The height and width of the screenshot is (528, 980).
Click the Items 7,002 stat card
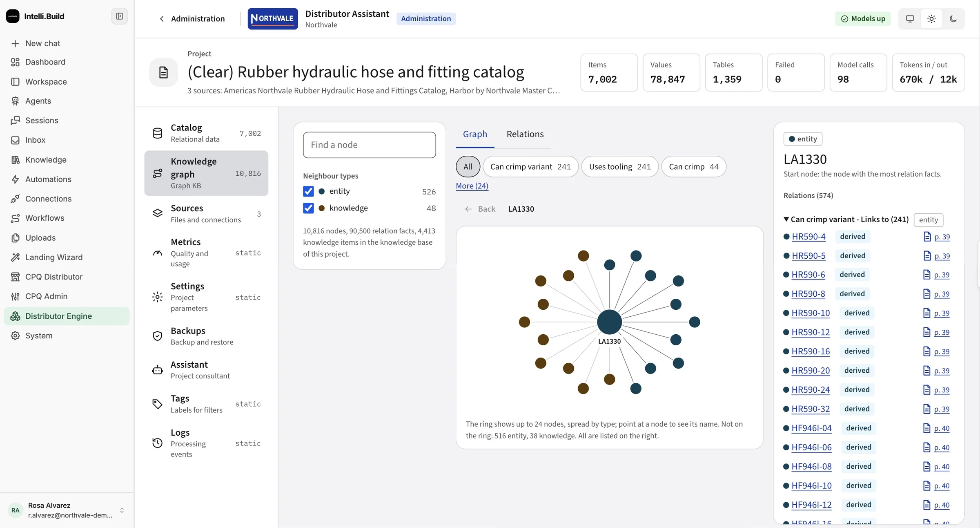click(609, 72)
